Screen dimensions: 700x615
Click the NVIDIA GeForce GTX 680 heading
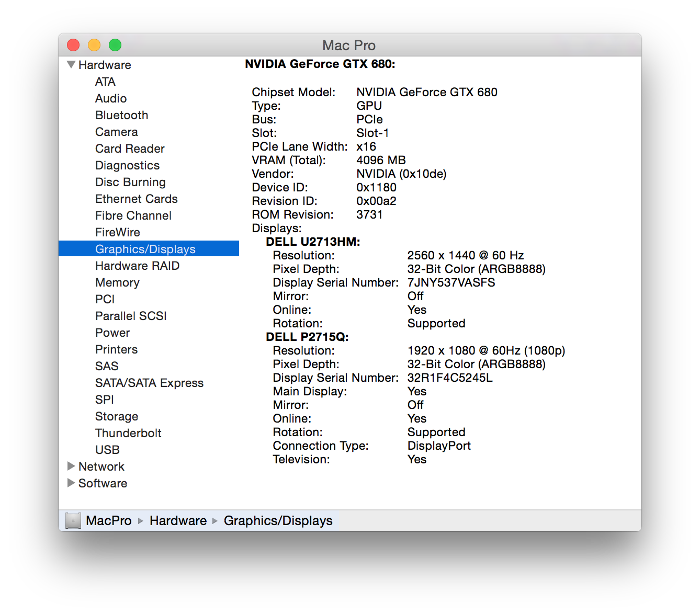point(320,64)
